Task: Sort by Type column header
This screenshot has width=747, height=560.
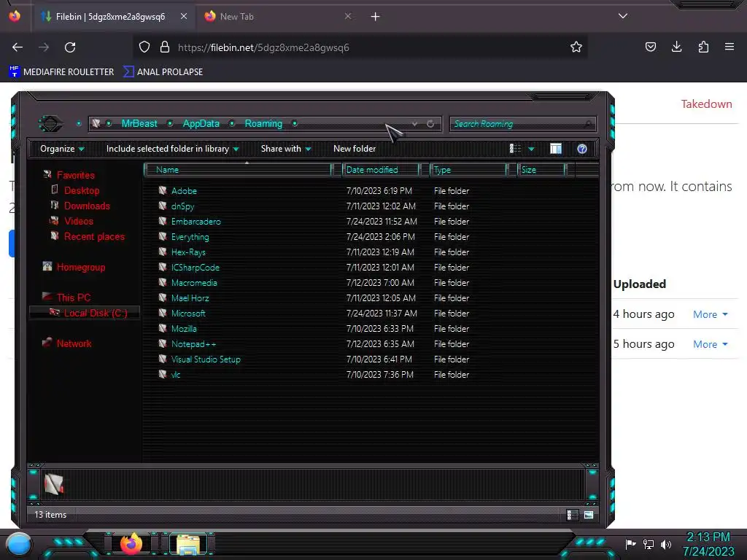Action: coord(468,169)
